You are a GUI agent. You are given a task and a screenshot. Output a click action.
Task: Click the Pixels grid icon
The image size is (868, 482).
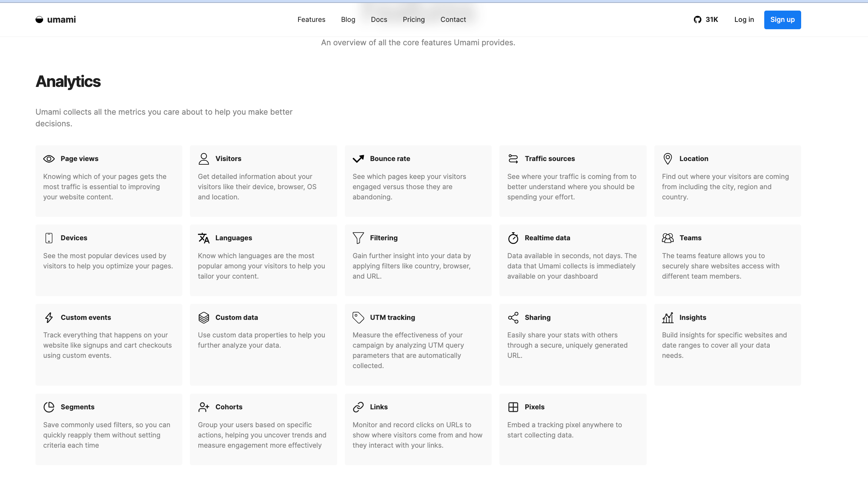(513, 407)
